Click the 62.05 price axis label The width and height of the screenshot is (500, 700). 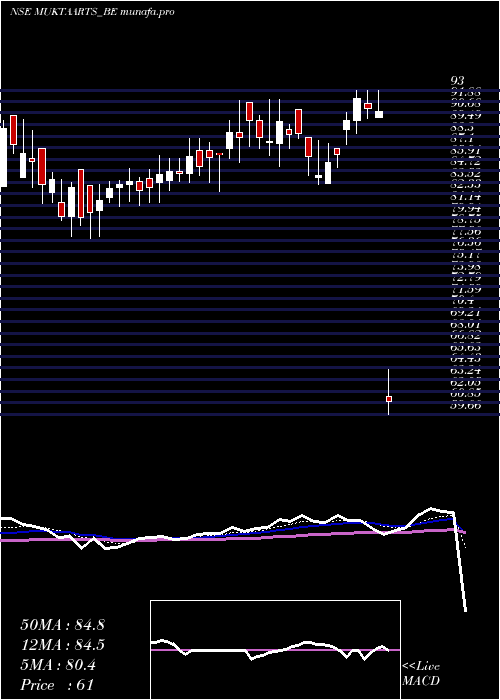[x=466, y=383]
